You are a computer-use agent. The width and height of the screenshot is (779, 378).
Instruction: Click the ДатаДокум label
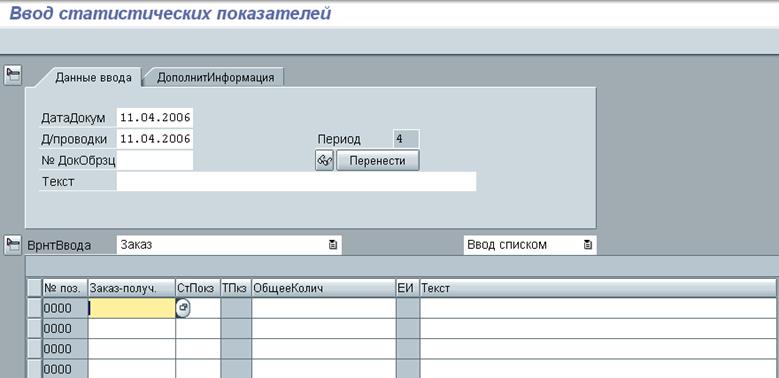pos(73,118)
